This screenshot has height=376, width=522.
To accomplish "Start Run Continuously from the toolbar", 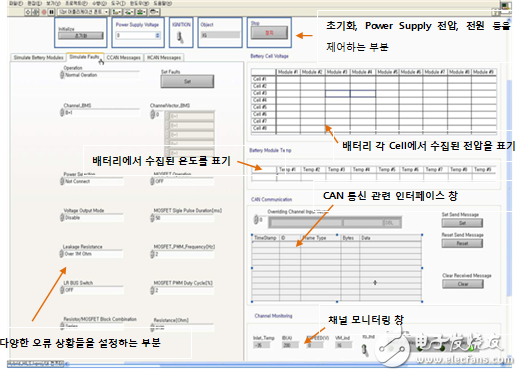I will tap(35, 12).
